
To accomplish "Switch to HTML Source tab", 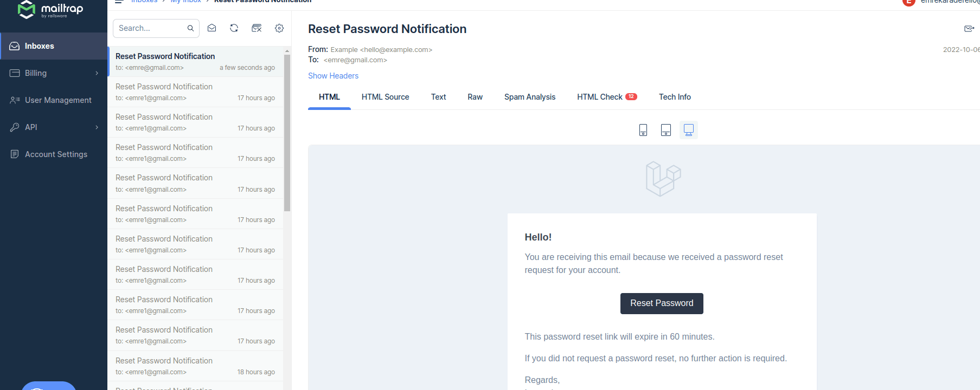I will pos(385,97).
